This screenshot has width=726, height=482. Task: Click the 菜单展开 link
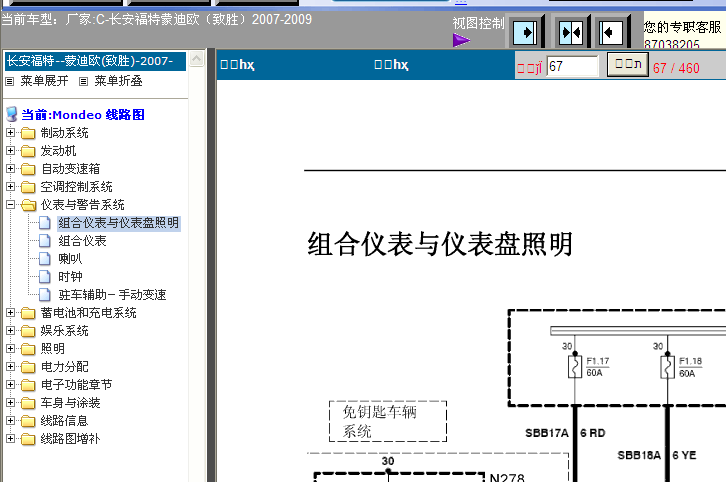point(44,81)
